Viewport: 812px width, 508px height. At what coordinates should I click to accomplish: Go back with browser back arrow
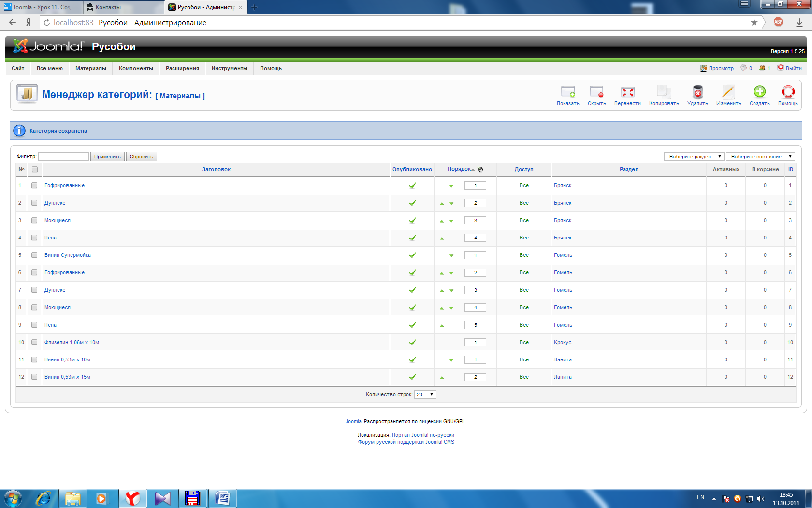[x=13, y=22]
